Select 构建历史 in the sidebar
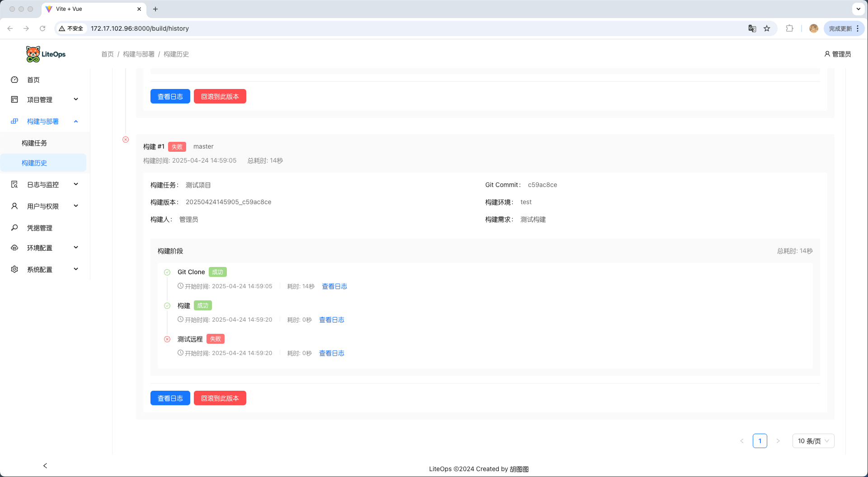 click(x=43, y=163)
